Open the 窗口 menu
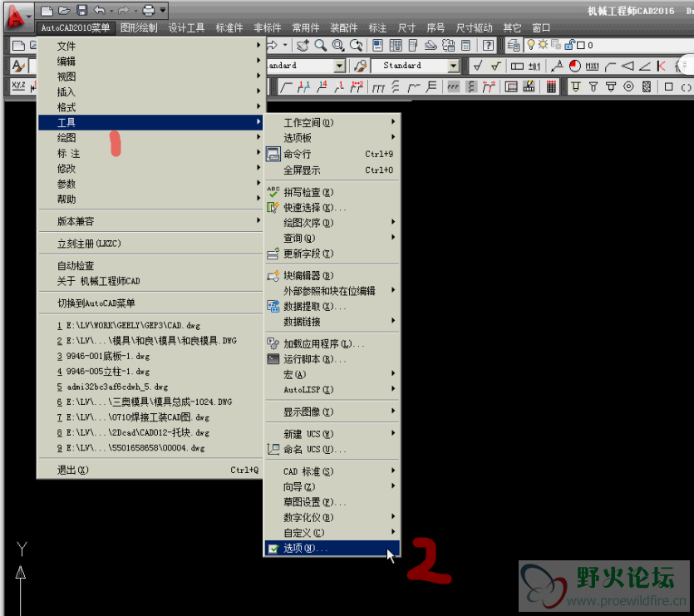Viewport: 694px width, 616px height. pyautogui.click(x=541, y=28)
